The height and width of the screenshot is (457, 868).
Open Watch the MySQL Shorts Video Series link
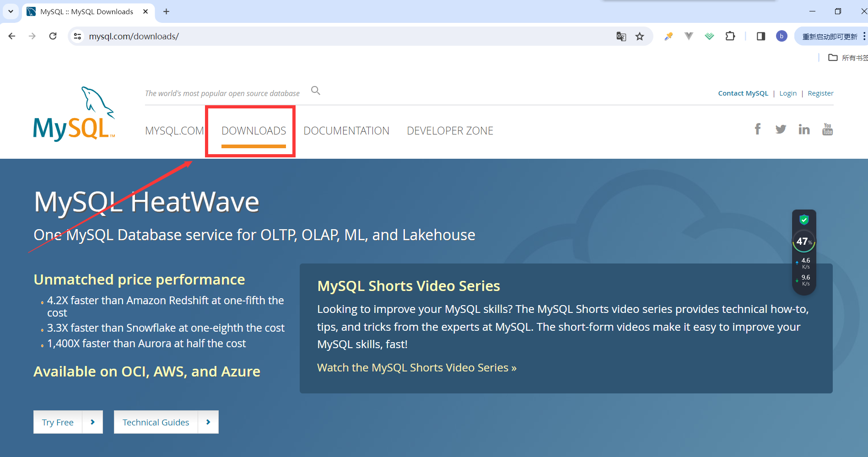417,368
